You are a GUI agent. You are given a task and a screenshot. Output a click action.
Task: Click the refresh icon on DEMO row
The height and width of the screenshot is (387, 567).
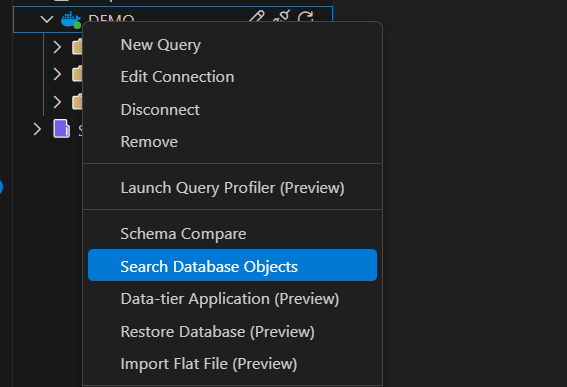(x=306, y=16)
